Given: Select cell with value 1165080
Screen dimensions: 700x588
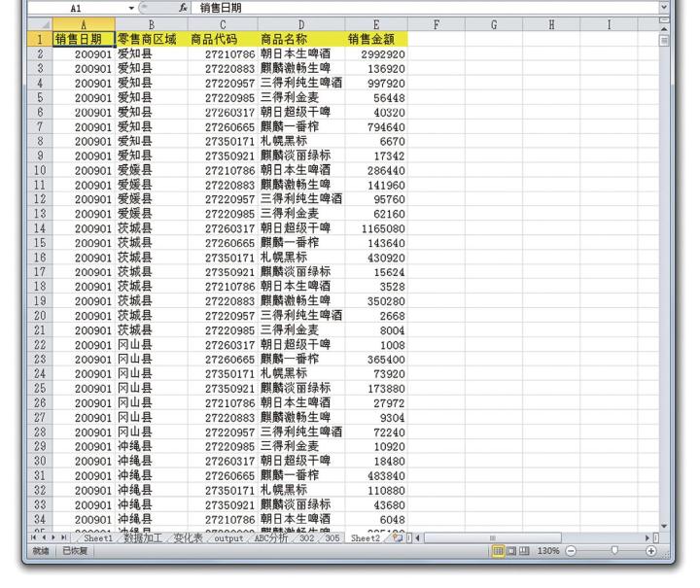Looking at the screenshot, I should pos(376,228).
